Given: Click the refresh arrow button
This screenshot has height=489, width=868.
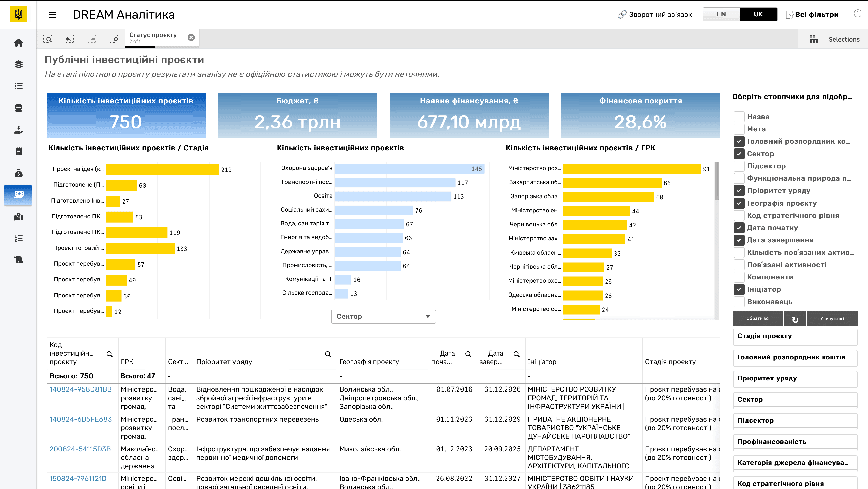Looking at the screenshot, I should (x=795, y=318).
